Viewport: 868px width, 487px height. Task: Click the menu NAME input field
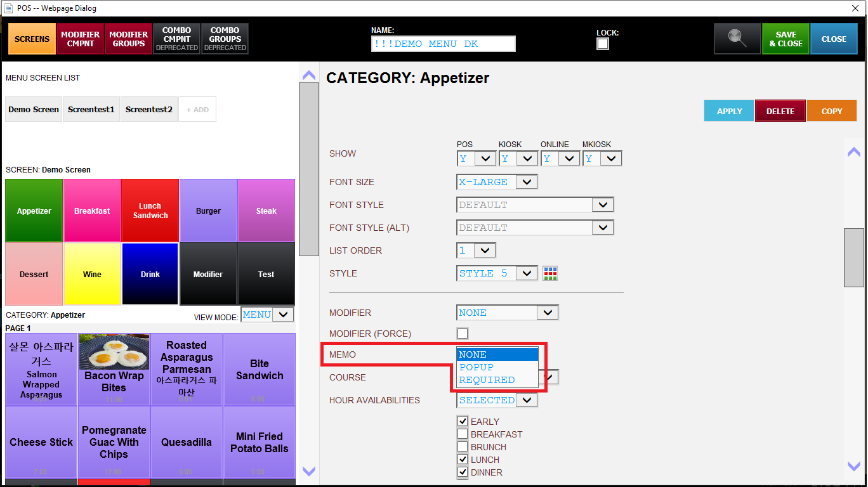(x=443, y=44)
